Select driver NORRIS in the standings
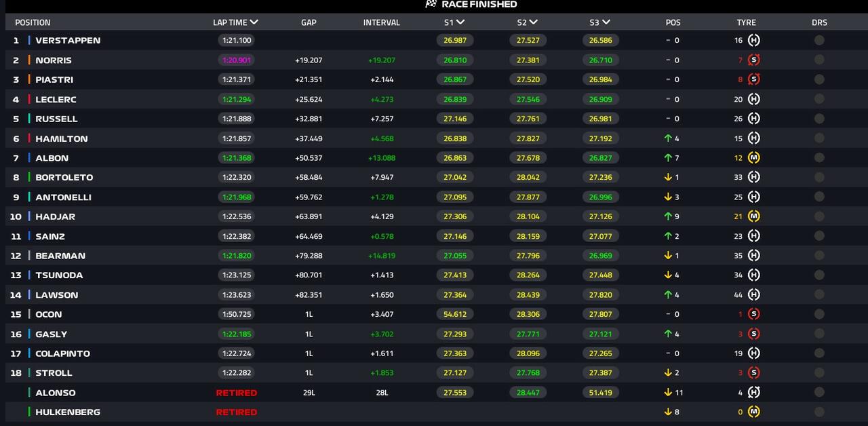The height and width of the screenshot is (426, 868). [x=54, y=60]
